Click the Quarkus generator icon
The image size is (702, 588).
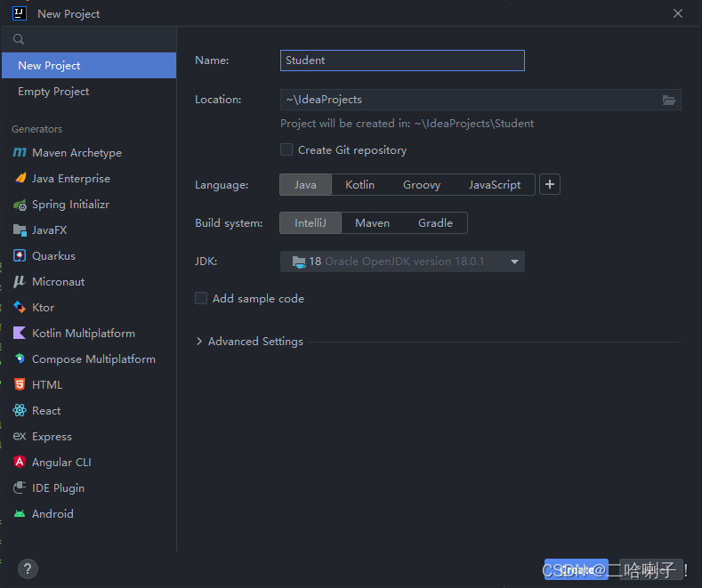point(20,256)
